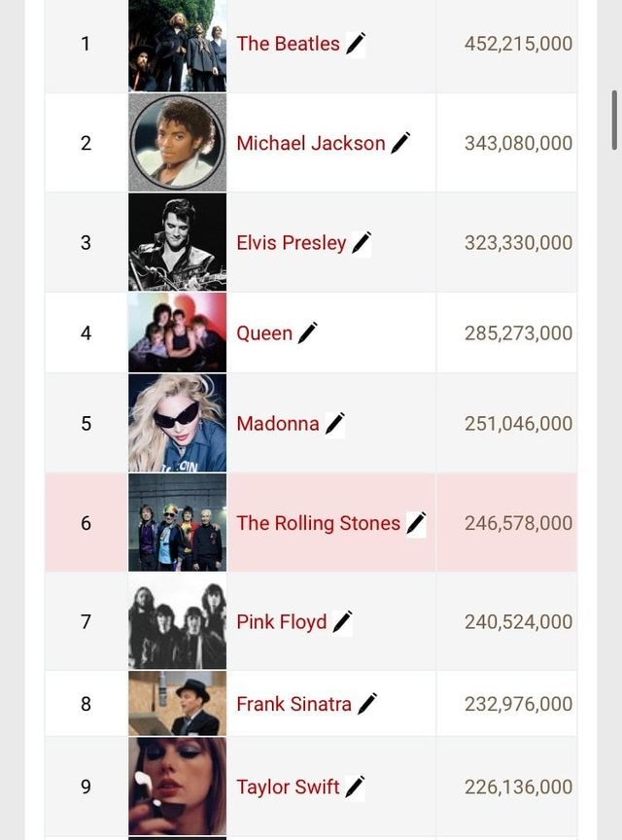Viewport: 622px width, 840px height.
Task: Click the edit pencil next to Michael Jackson
Action: 400,143
